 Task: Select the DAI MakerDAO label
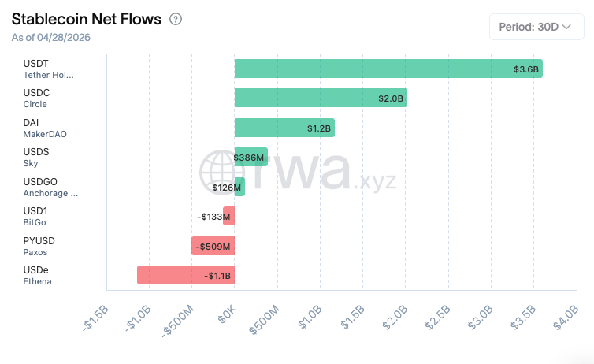[x=45, y=128]
